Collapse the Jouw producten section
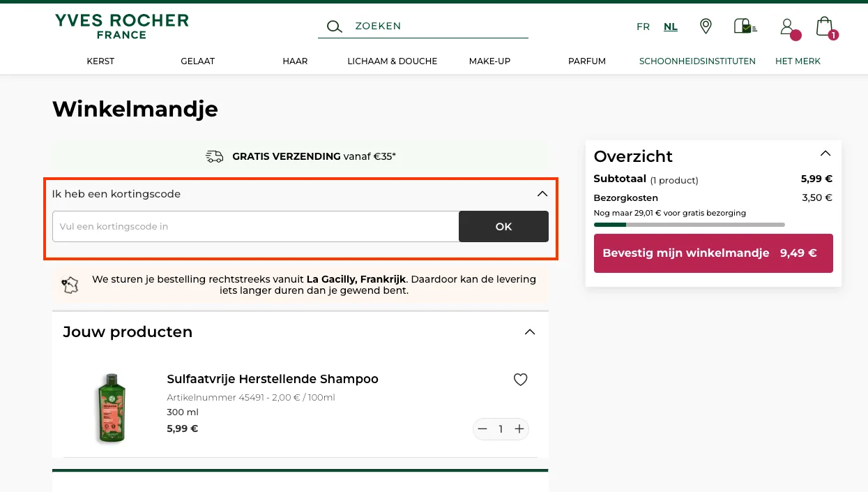The height and width of the screenshot is (492, 868). 530,332
